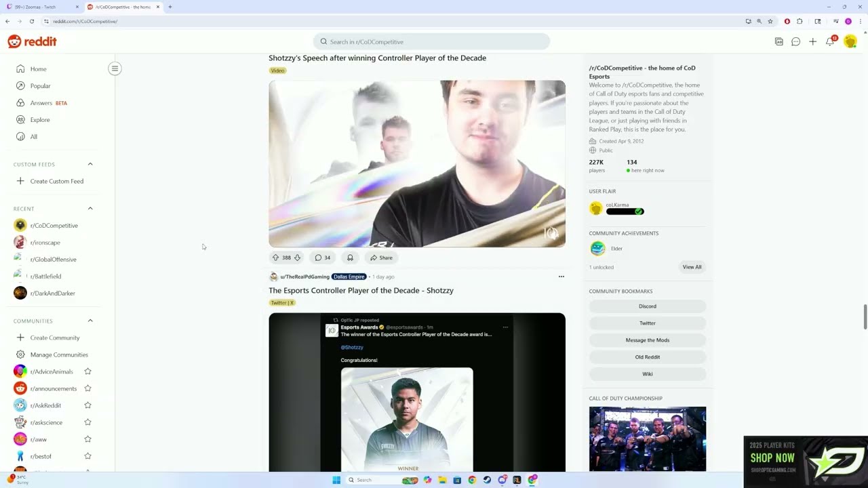
Task: Open Reddit chat icon
Action: point(796,41)
